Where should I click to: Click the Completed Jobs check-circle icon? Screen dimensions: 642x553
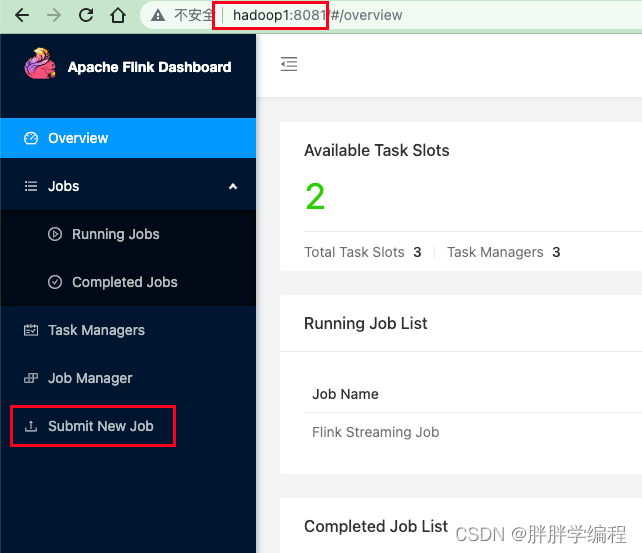[55, 282]
